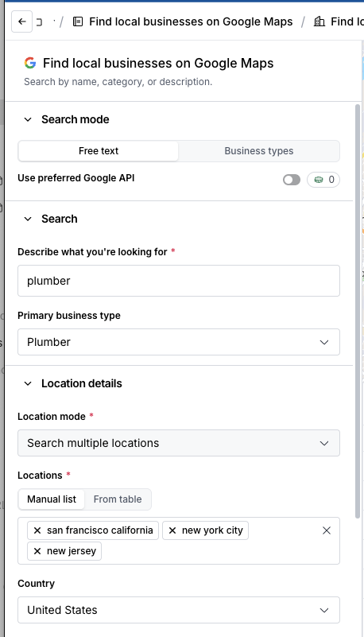Click the Google logo icon

[30, 63]
